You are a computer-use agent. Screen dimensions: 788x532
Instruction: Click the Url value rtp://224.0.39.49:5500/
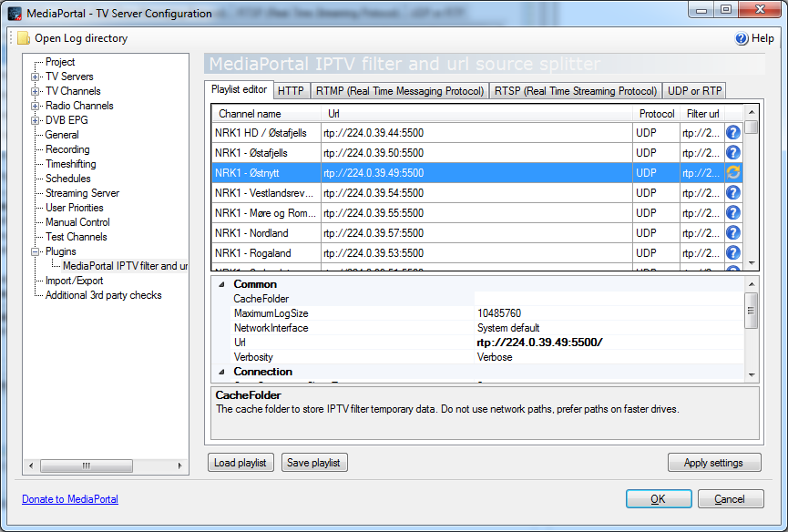tap(539, 343)
